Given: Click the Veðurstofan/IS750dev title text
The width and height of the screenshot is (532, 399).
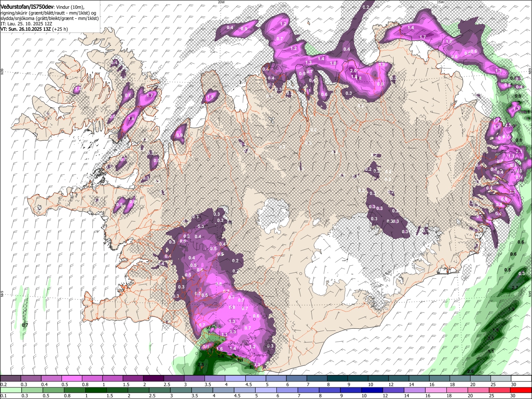Looking at the screenshot, I should 27,7.
